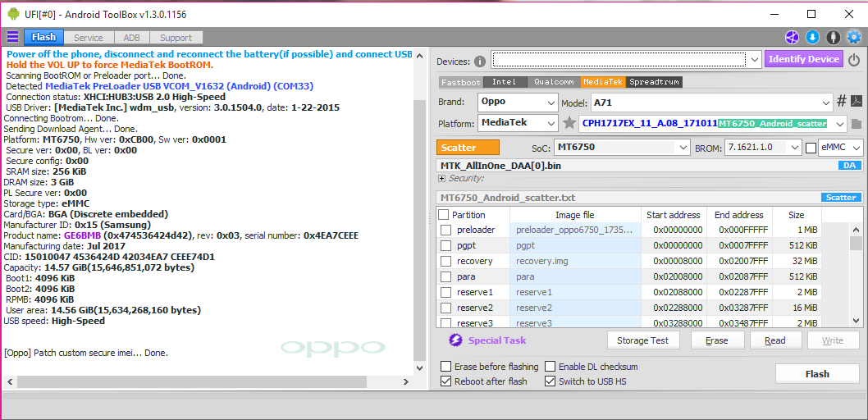The height and width of the screenshot is (420, 868).
Task: Click the blue Scatter badge
Action: 842,197
